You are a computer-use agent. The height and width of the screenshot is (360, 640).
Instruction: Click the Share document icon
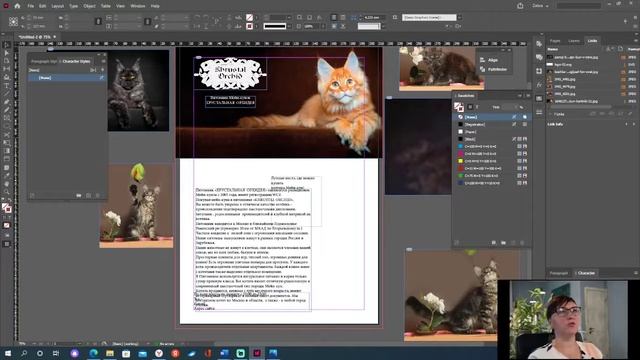tap(520, 6)
